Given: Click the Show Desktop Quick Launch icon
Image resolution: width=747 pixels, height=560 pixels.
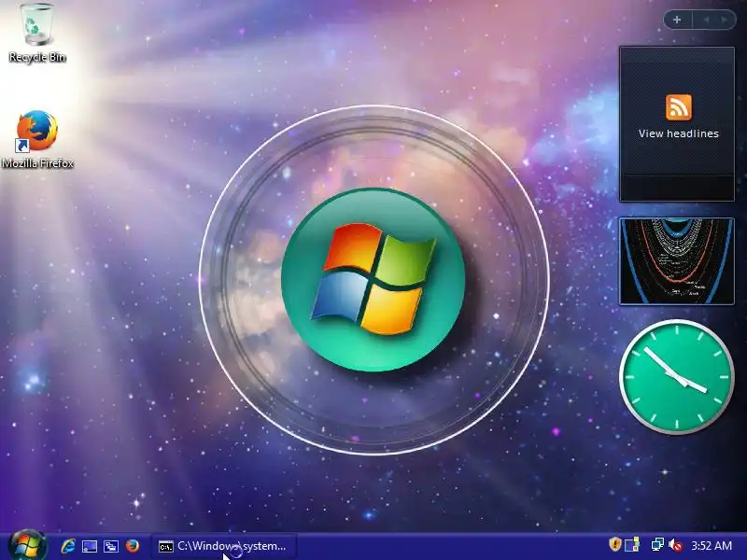Looking at the screenshot, I should [x=90, y=546].
